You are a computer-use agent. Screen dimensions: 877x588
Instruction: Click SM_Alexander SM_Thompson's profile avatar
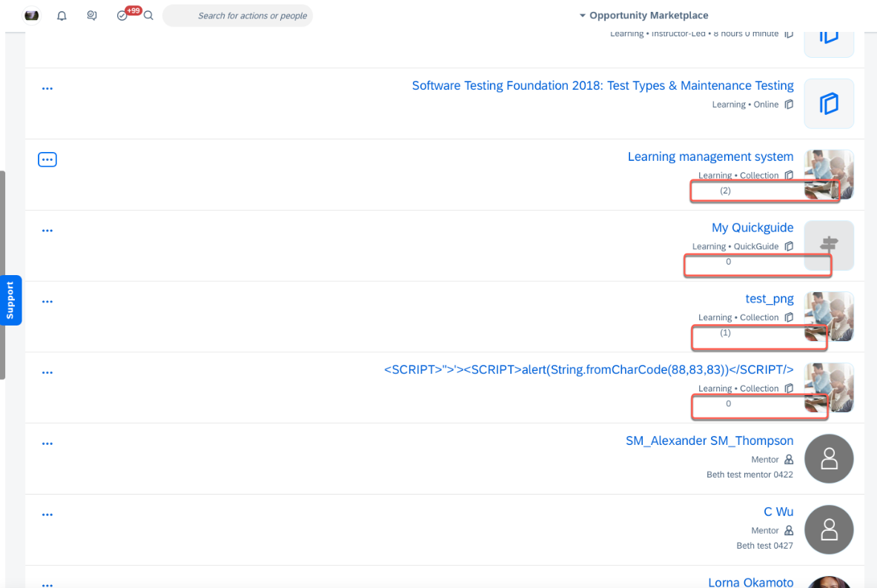point(829,459)
